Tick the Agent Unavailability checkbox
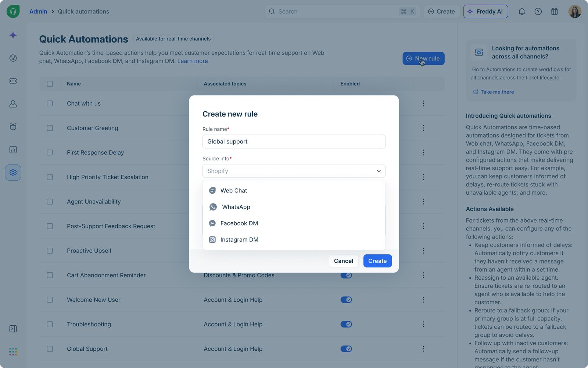This screenshot has height=368, width=588. coord(50,202)
